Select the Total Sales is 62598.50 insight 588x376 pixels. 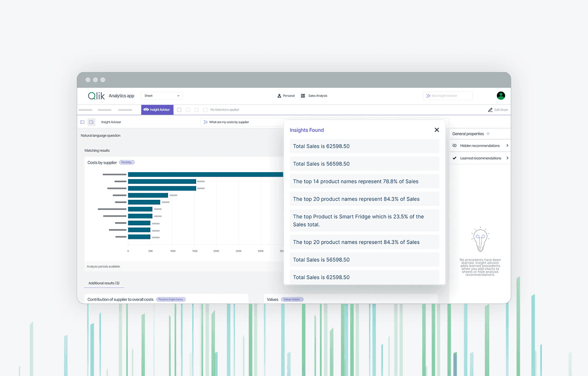pyautogui.click(x=364, y=146)
